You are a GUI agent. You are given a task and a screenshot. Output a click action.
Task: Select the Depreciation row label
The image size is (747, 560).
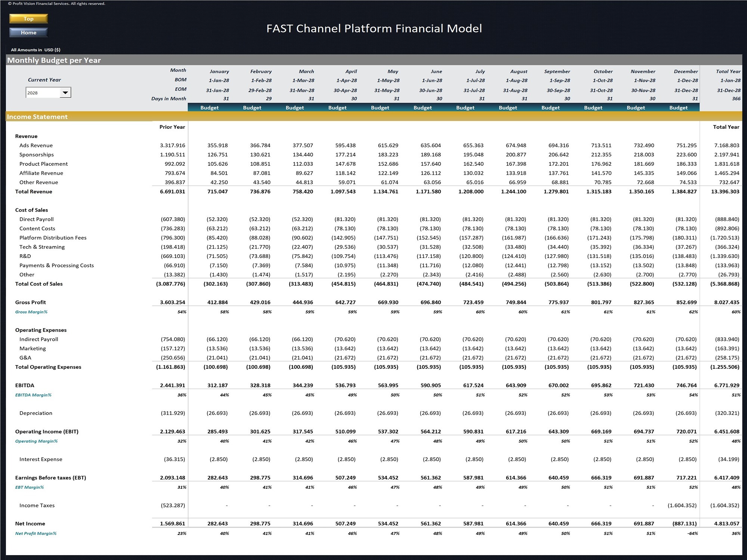click(x=36, y=413)
